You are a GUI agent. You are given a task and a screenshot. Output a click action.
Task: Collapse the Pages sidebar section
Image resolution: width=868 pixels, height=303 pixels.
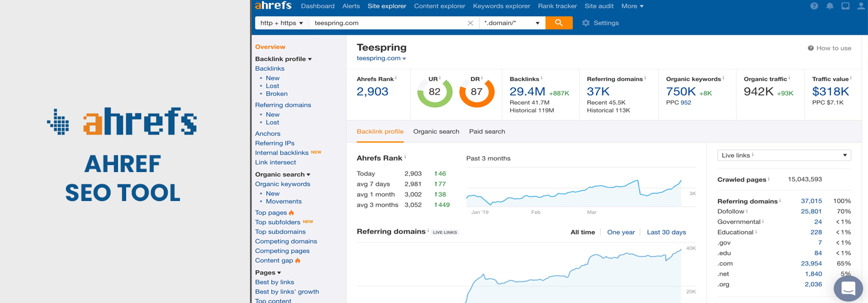point(268,272)
